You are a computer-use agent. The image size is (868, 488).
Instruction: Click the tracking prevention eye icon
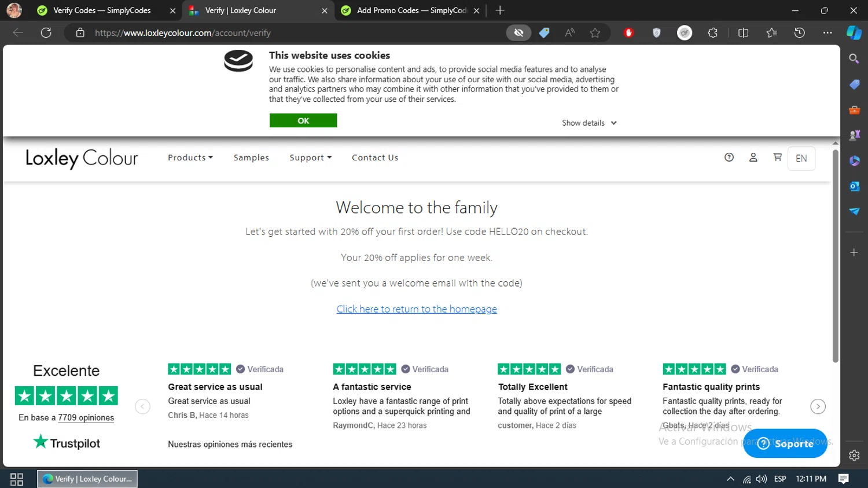[518, 33]
